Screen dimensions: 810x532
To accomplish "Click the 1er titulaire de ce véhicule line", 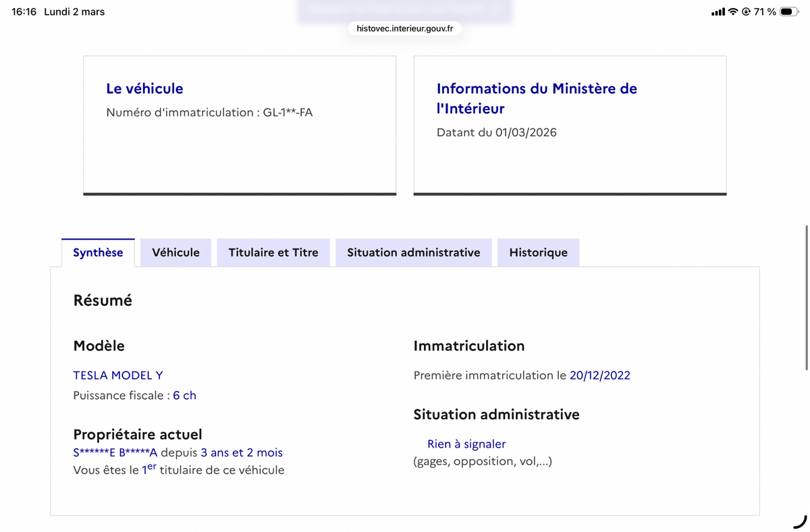I will pyautogui.click(x=179, y=469).
